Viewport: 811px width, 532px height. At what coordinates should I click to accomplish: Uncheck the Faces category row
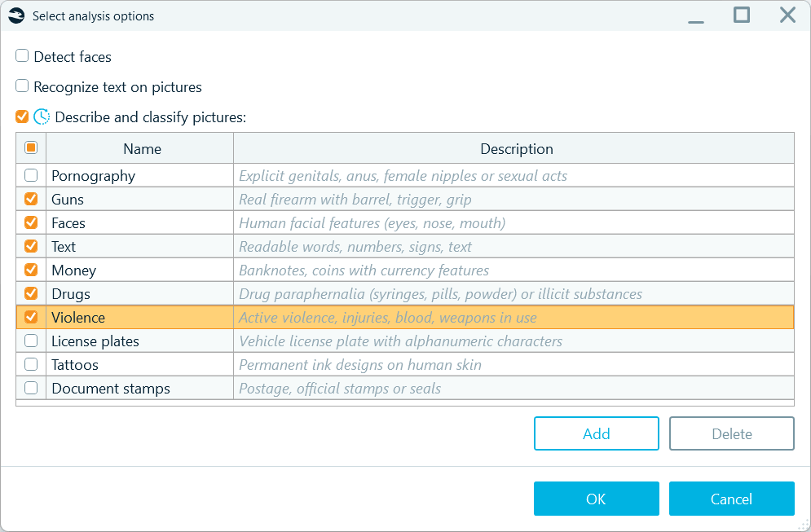tap(31, 222)
